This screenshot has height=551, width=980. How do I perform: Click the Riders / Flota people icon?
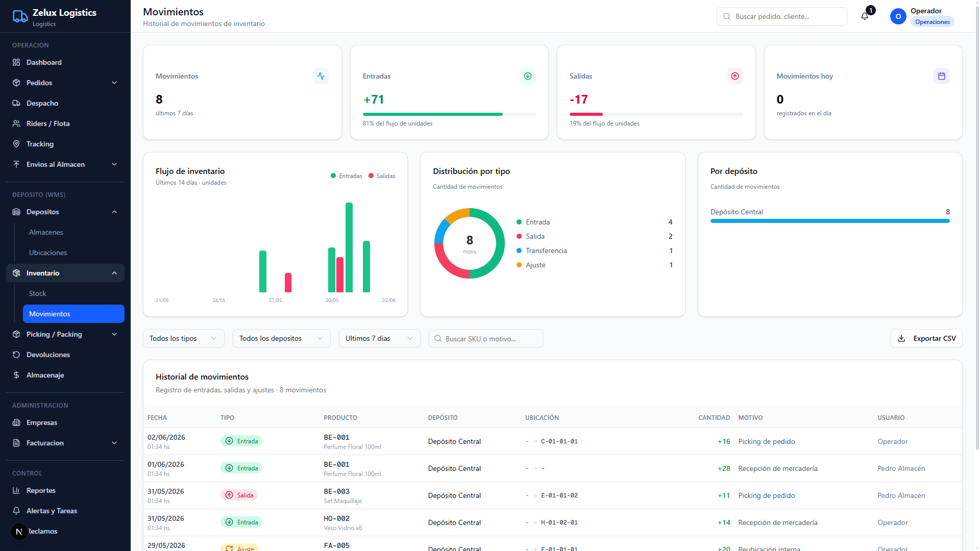coord(16,123)
